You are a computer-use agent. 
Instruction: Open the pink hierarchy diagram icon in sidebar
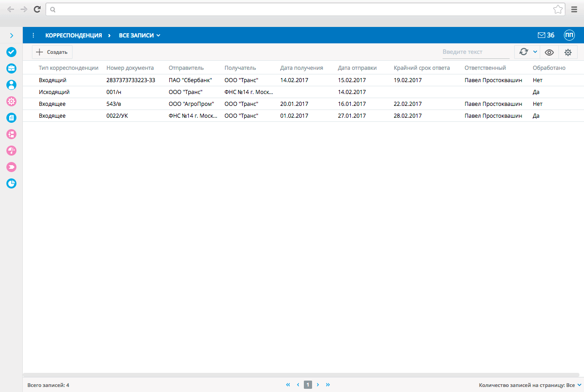pyautogui.click(x=11, y=134)
